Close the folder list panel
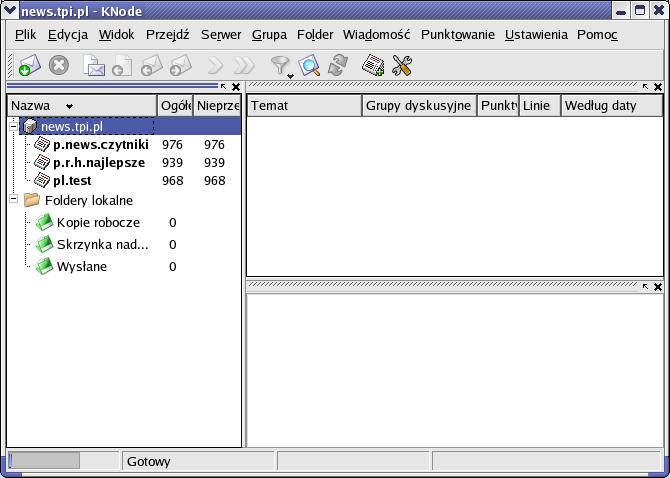 coord(236,87)
